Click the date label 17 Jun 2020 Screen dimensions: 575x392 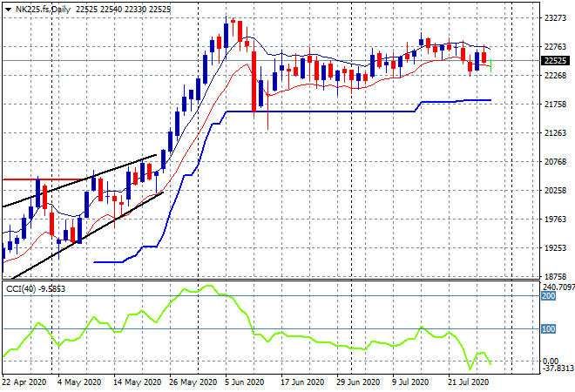[302, 382]
